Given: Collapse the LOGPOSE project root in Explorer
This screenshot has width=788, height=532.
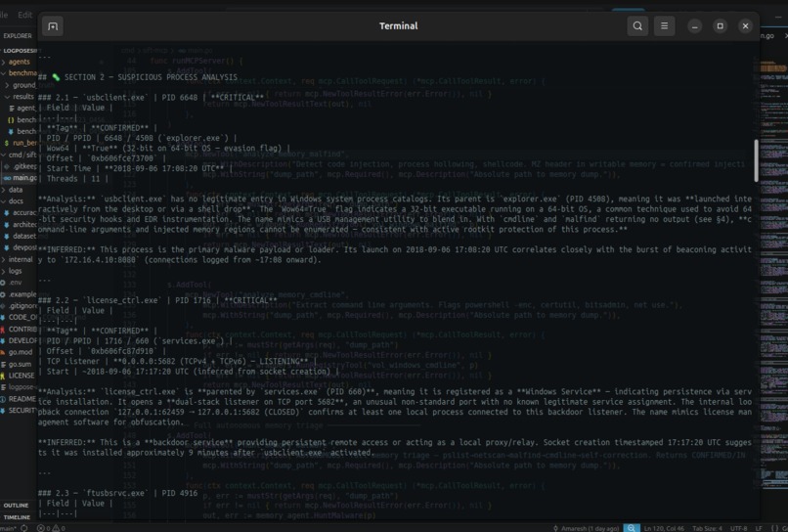Looking at the screenshot, I should pyautogui.click(x=20, y=50).
